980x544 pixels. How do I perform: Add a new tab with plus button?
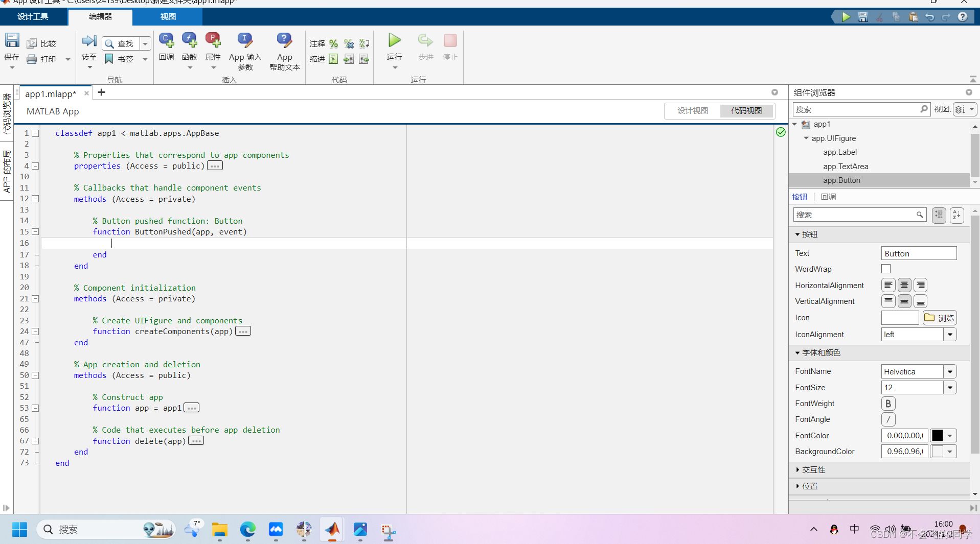(x=101, y=92)
